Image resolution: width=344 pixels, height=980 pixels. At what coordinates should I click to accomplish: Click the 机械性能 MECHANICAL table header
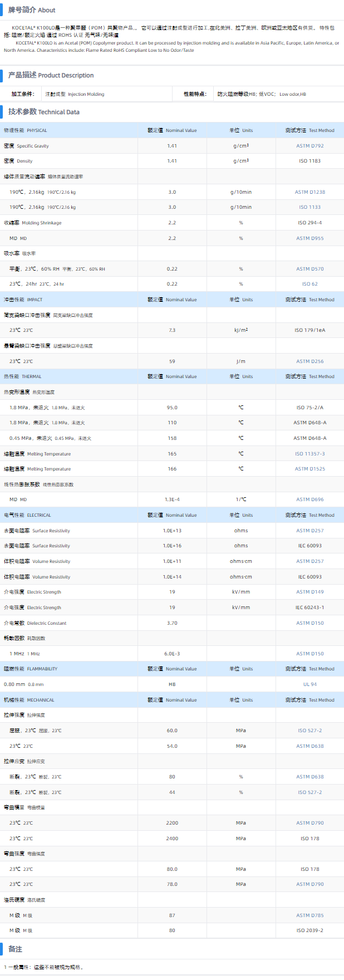tap(29, 700)
